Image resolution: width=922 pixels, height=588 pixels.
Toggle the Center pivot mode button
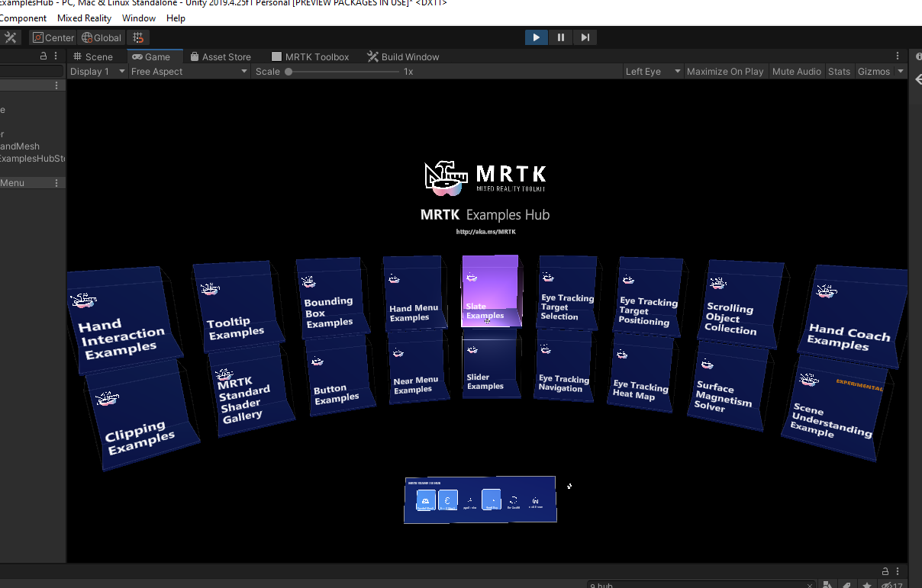(53, 37)
